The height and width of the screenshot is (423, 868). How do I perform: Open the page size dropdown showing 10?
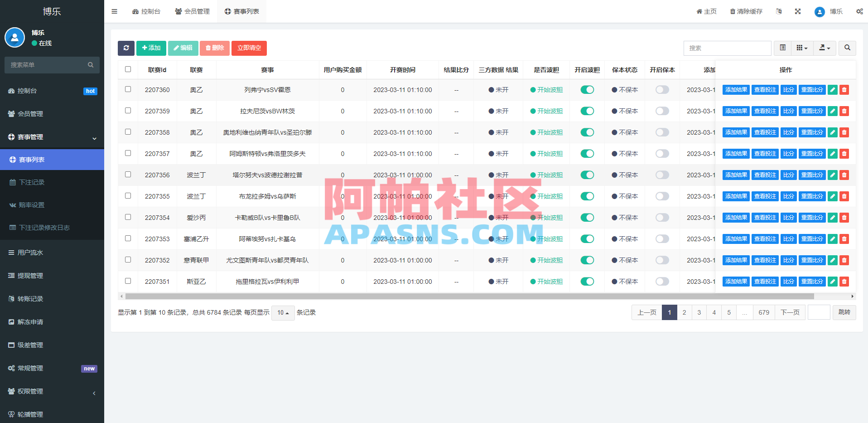(x=283, y=313)
